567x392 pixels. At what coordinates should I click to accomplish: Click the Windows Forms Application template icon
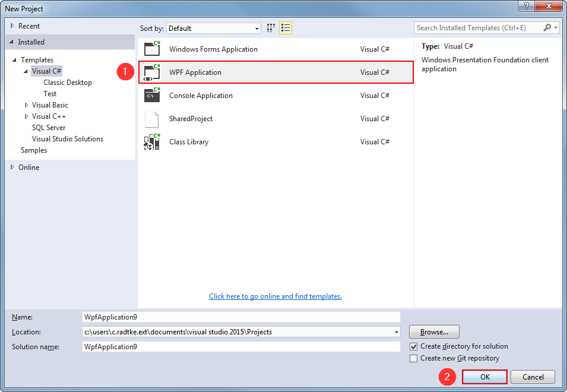pyautogui.click(x=152, y=49)
